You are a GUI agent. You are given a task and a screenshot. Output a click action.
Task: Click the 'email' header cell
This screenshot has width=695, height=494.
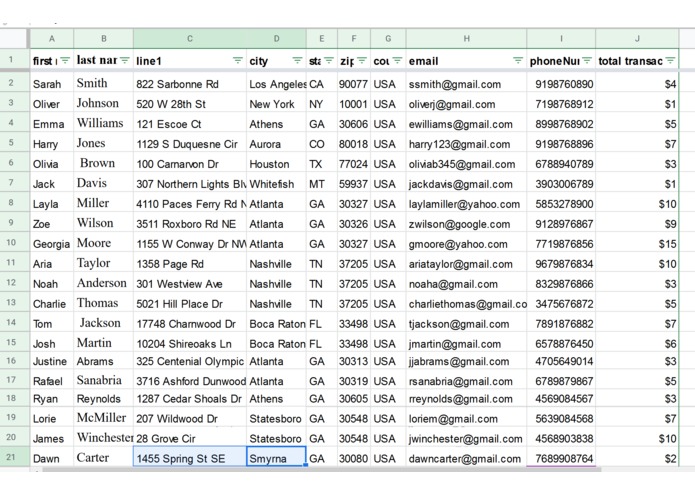point(466,60)
